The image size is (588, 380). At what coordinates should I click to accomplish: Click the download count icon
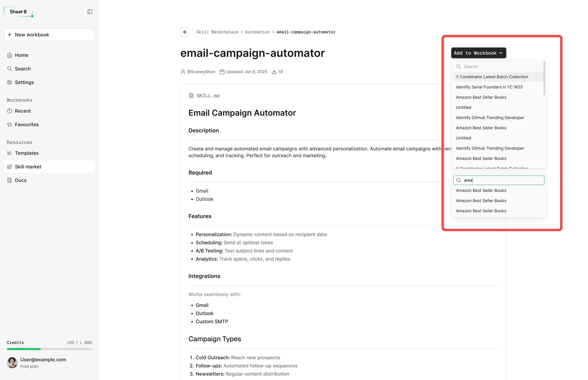274,72
